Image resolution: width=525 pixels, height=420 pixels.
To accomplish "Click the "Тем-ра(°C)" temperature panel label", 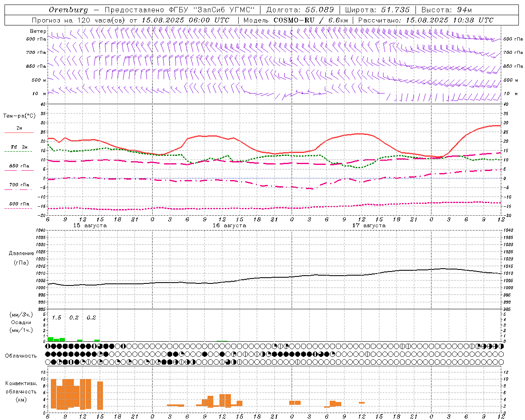I will pyautogui.click(x=19, y=116).
